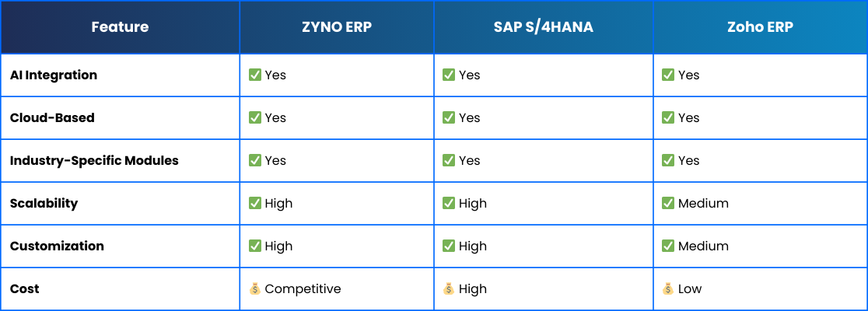The width and height of the screenshot is (868, 311).
Task: Select the SAP S/4HANA column header
Action: pyautogui.click(x=544, y=27)
